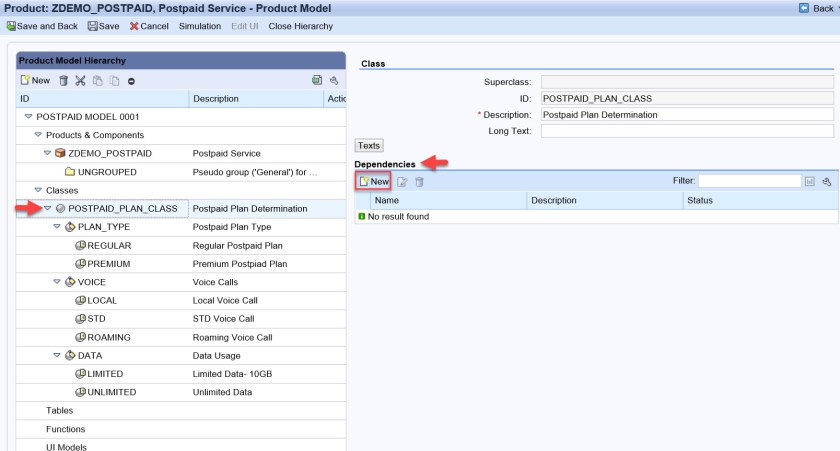Collapse the POSTPAID_PLAN_CLASS node

(48, 208)
